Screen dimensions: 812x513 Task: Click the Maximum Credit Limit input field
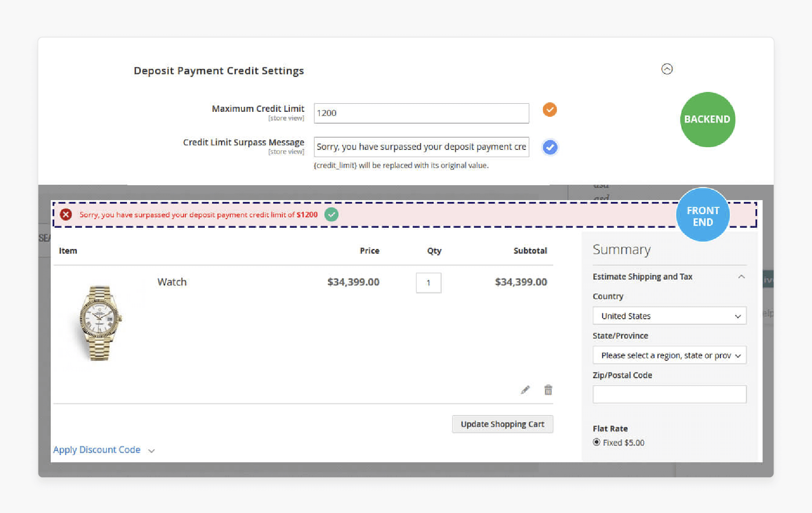pos(421,113)
